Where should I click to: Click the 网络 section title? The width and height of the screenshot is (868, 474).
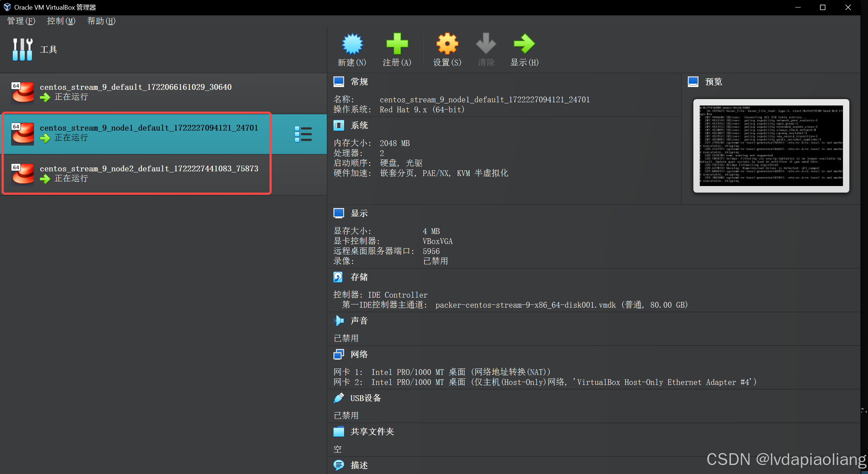point(359,354)
